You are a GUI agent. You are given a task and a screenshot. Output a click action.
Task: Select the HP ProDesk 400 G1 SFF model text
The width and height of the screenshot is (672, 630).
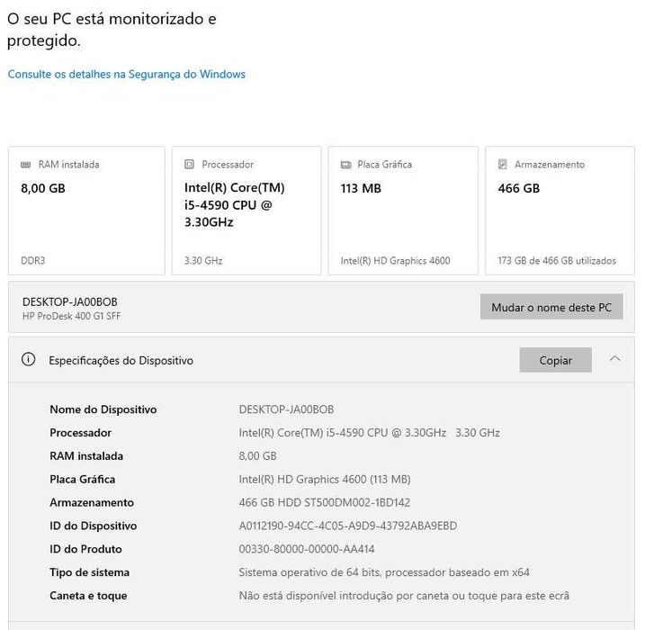coord(72,316)
